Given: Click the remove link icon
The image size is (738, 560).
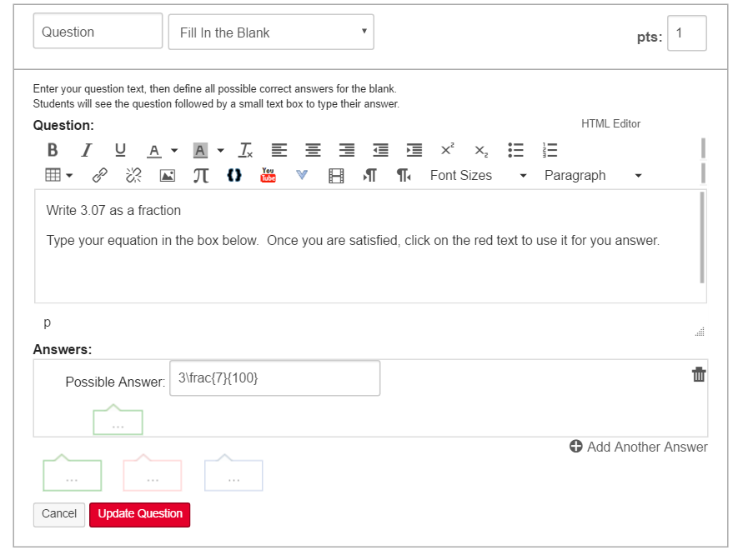Looking at the screenshot, I should point(133,176).
